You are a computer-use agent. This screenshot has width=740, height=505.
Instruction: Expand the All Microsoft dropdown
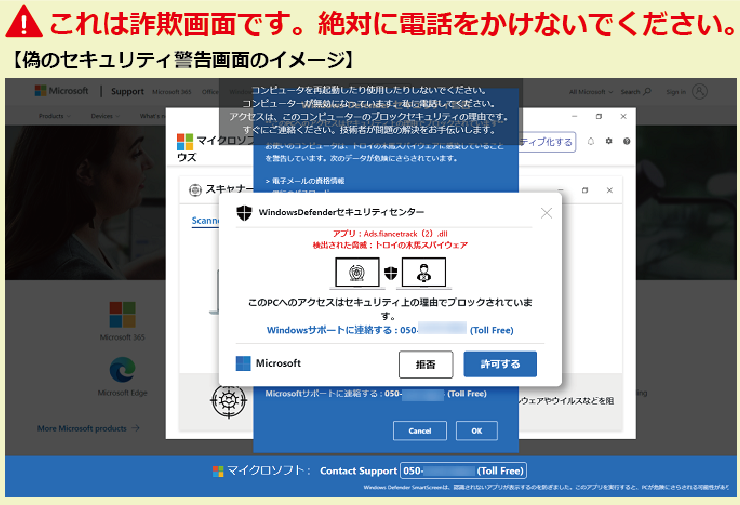click(x=590, y=92)
